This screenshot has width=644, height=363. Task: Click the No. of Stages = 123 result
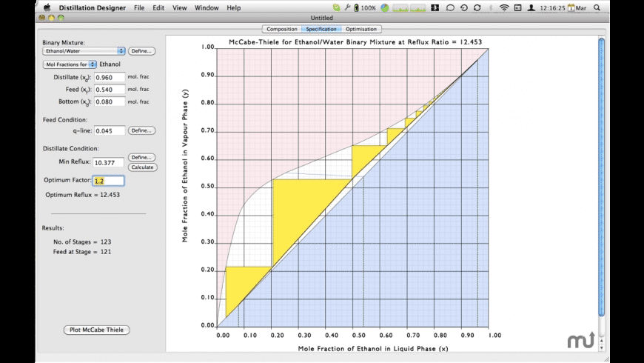tap(82, 242)
